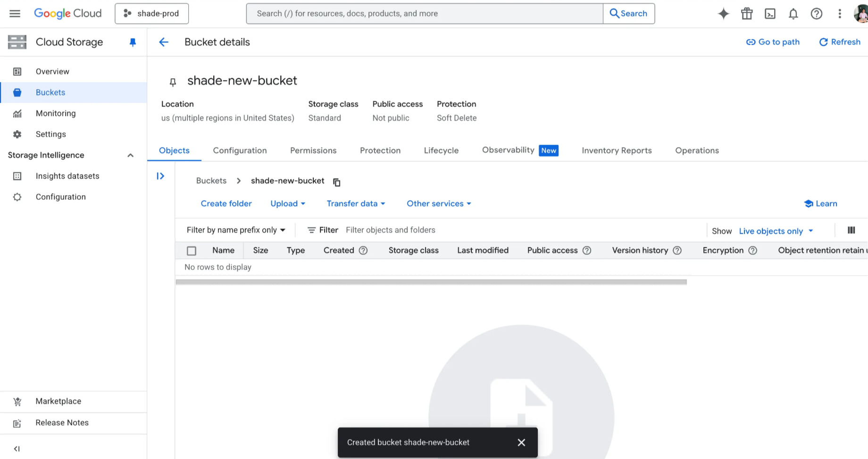Activate Cloud Shell terminal icon
The image size is (868, 459).
point(770,14)
